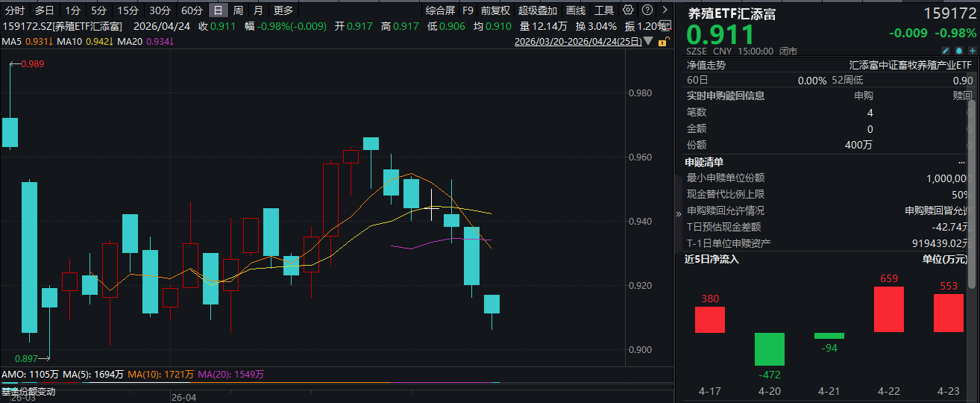Set a price alert with bell icon

[x=958, y=51]
